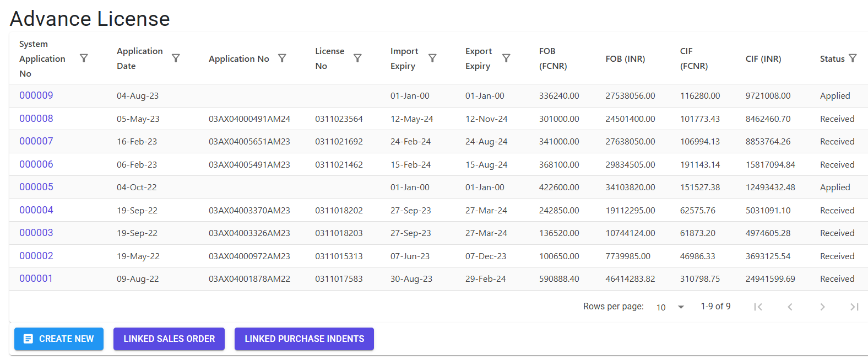
Task: Open application 000004 link
Action: coord(36,210)
